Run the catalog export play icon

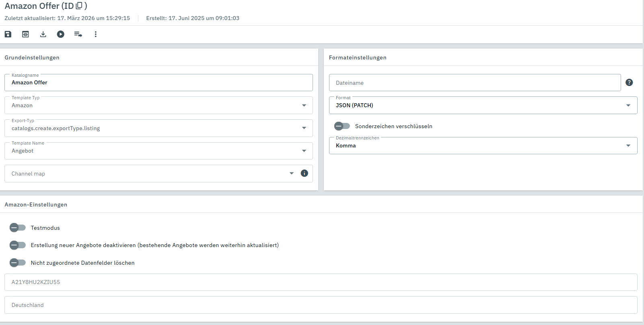click(60, 34)
